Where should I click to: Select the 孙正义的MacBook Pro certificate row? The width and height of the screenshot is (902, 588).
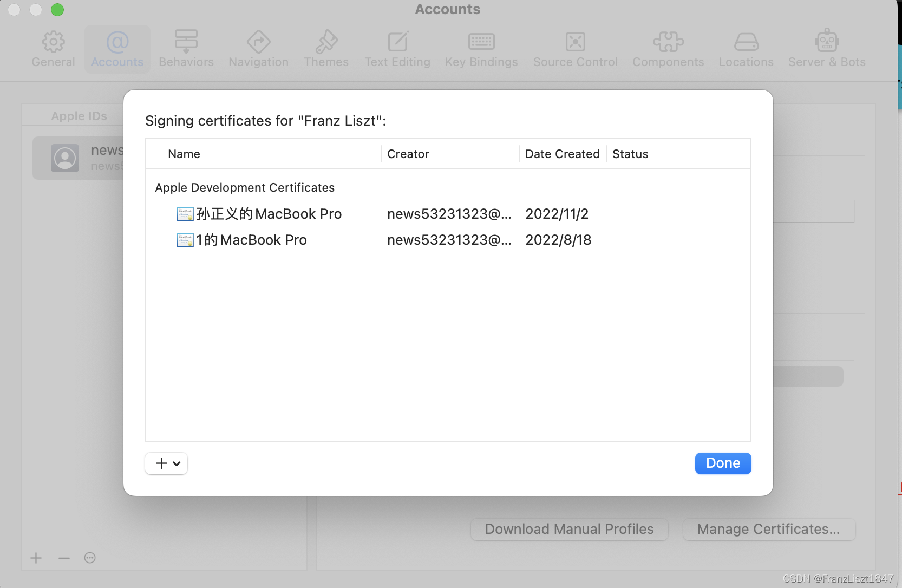(448, 214)
